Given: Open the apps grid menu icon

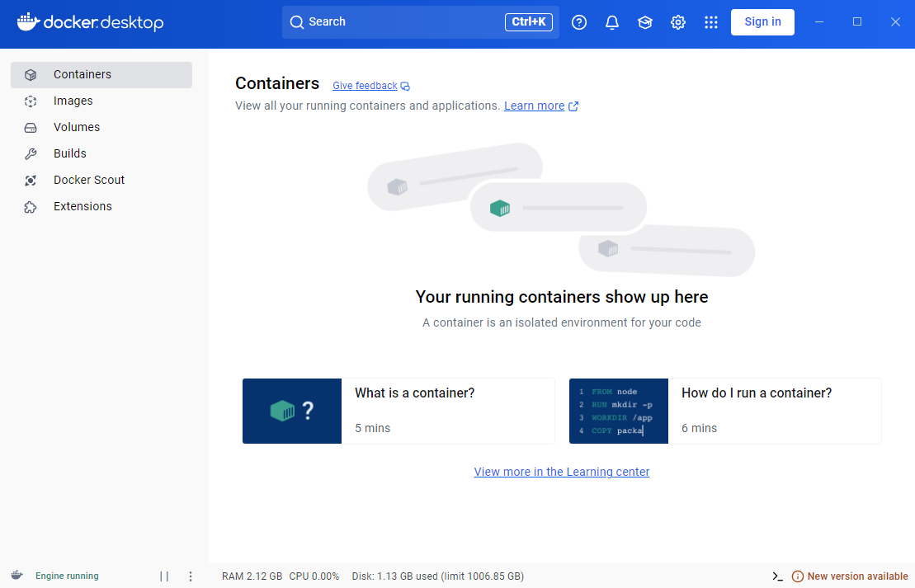Looking at the screenshot, I should tap(710, 22).
